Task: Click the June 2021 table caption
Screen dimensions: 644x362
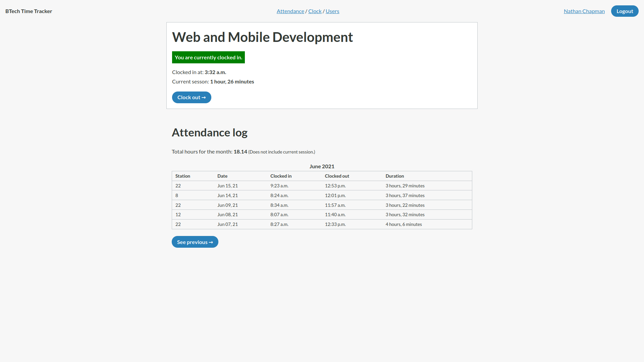Action: [x=322, y=166]
